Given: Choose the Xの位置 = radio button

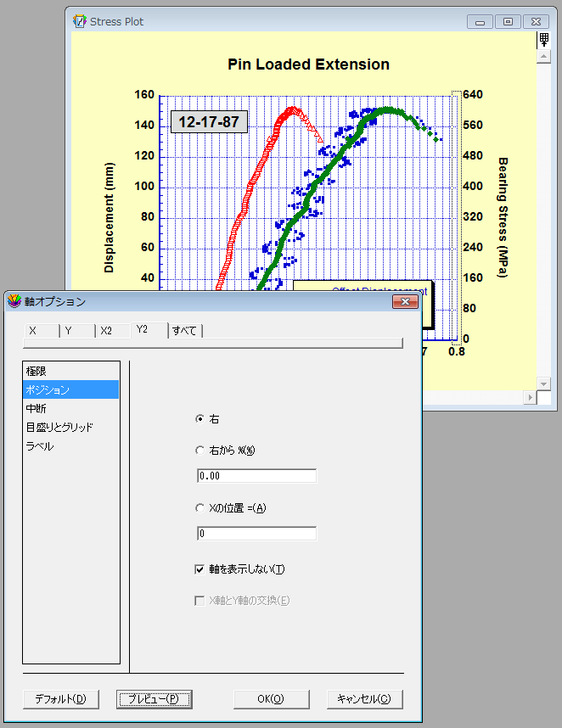Looking at the screenshot, I should [x=200, y=508].
